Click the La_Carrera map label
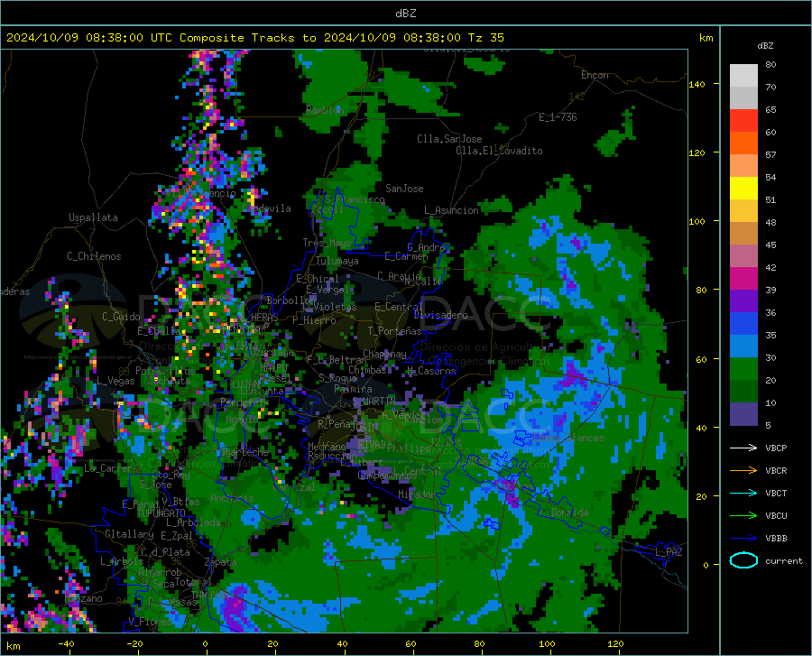This screenshot has width=812, height=656. [111, 468]
